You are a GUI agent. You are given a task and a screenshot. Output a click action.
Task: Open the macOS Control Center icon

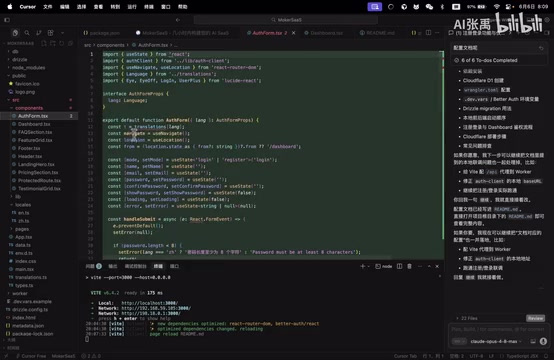pyautogui.click(x=509, y=7)
